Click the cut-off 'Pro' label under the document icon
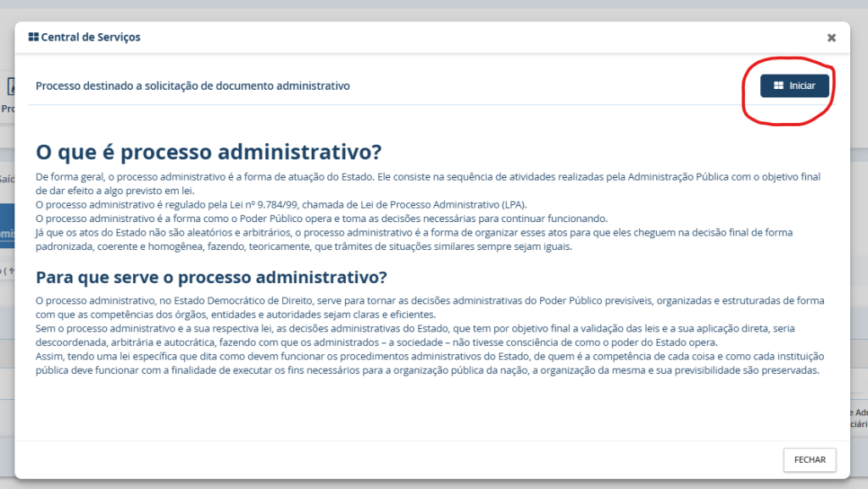868x489 pixels. (8, 108)
